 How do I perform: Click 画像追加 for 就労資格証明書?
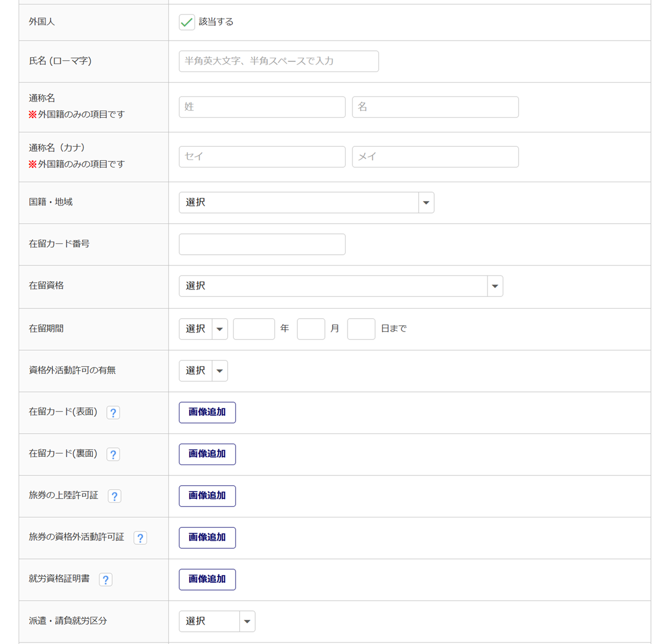(x=207, y=580)
